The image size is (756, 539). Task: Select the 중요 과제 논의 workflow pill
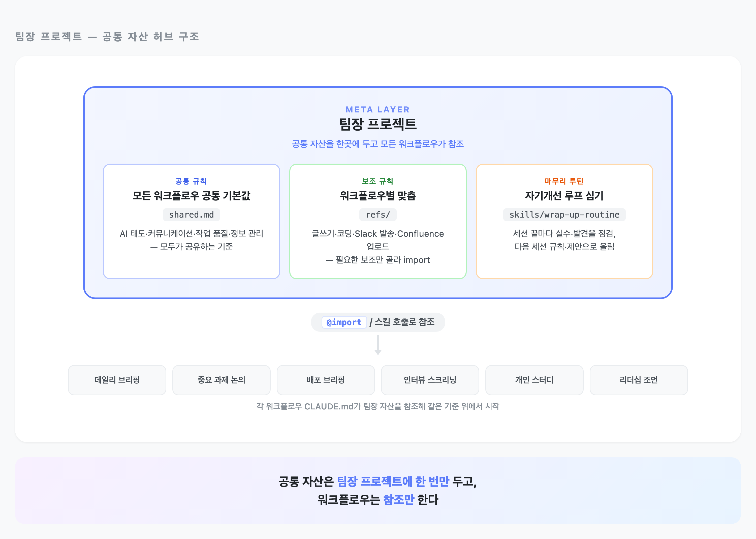pyautogui.click(x=221, y=380)
